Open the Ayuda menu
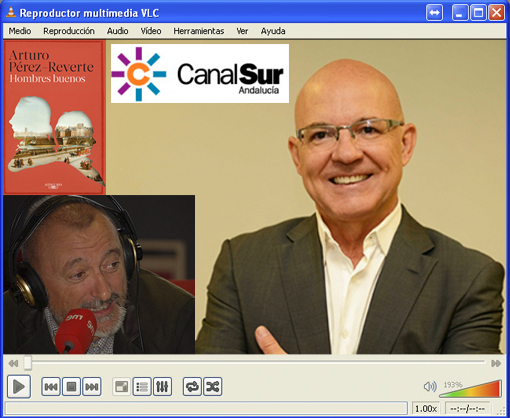510x418 pixels. click(273, 31)
